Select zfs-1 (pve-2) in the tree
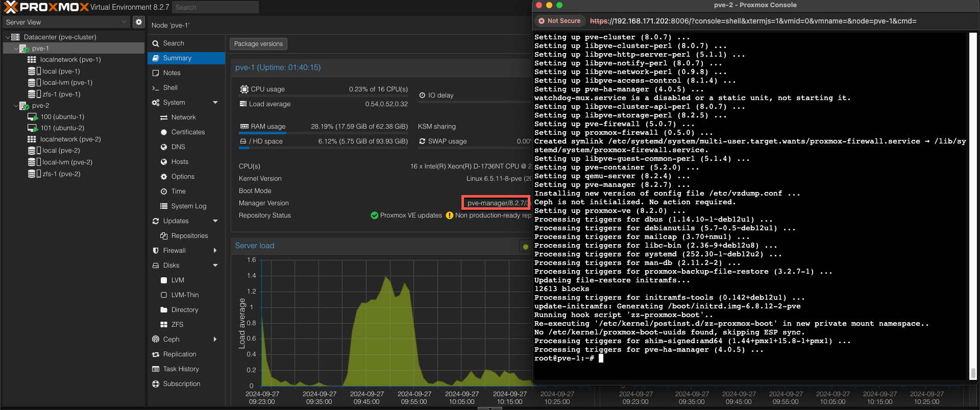 61,174
